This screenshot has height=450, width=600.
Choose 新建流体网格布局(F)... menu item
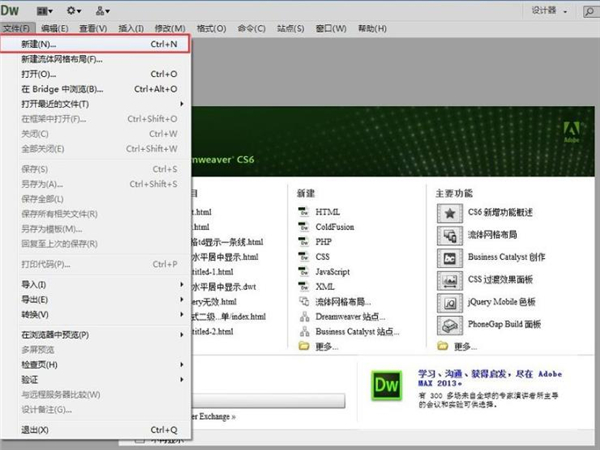[96, 59]
